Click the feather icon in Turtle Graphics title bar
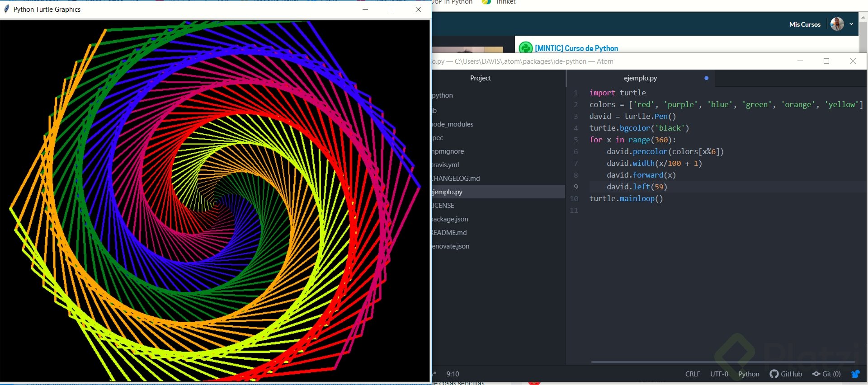The height and width of the screenshot is (385, 868). [6, 9]
